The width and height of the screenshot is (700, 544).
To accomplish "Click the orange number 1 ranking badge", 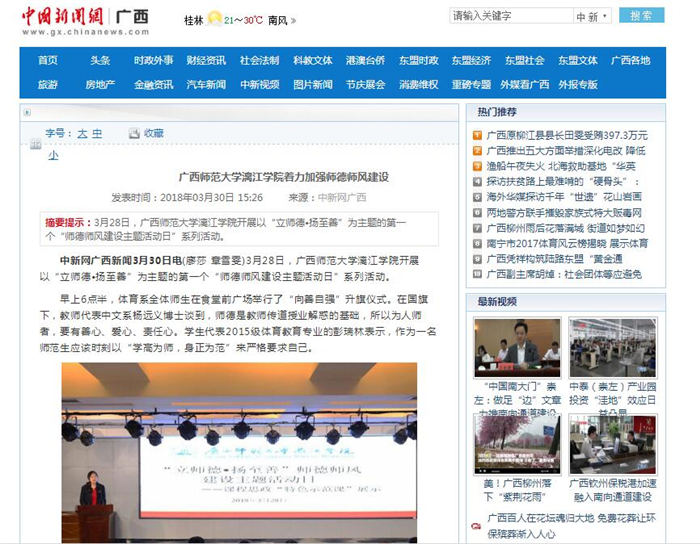I will [478, 135].
